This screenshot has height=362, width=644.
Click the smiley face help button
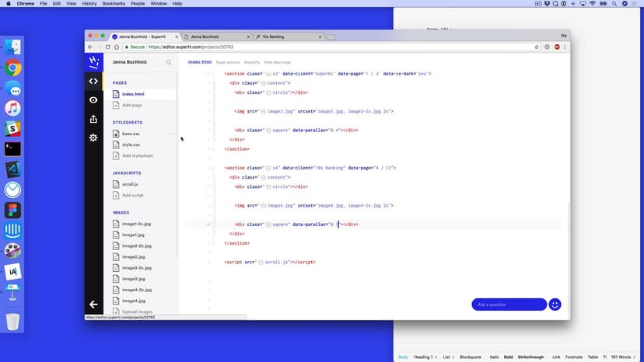click(555, 305)
